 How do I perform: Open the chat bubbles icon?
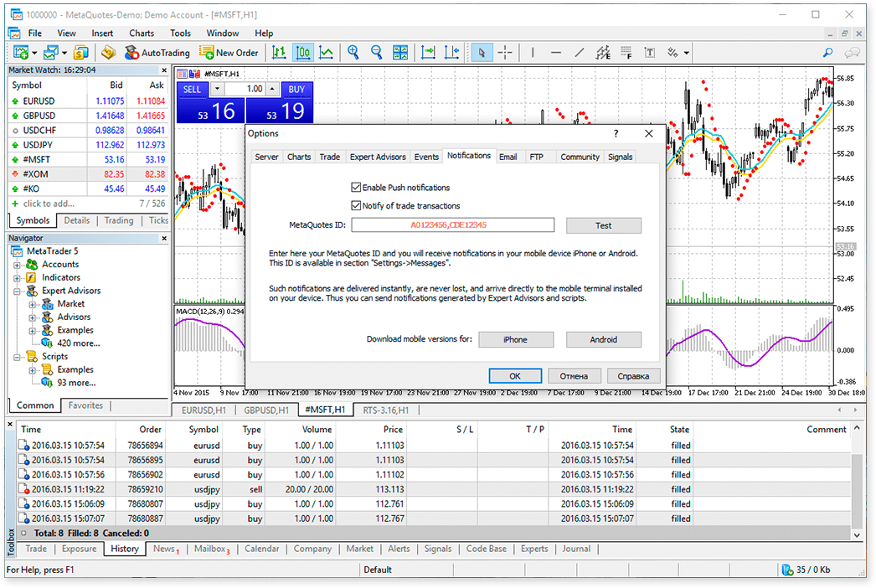(852, 53)
